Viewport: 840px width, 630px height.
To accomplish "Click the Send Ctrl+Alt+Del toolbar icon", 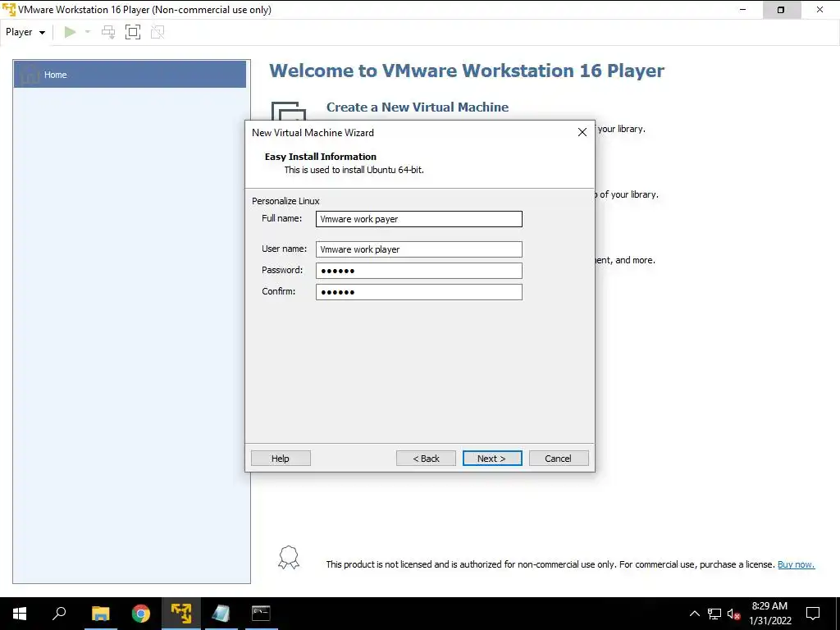I will (108, 32).
